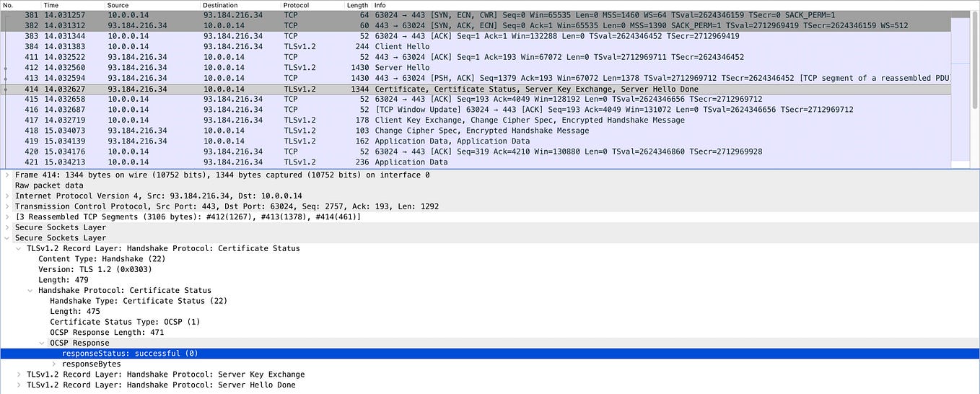Select packet 382 SYN, ACK, ECN row
Viewport: 980px width, 394px height.
[476, 25]
